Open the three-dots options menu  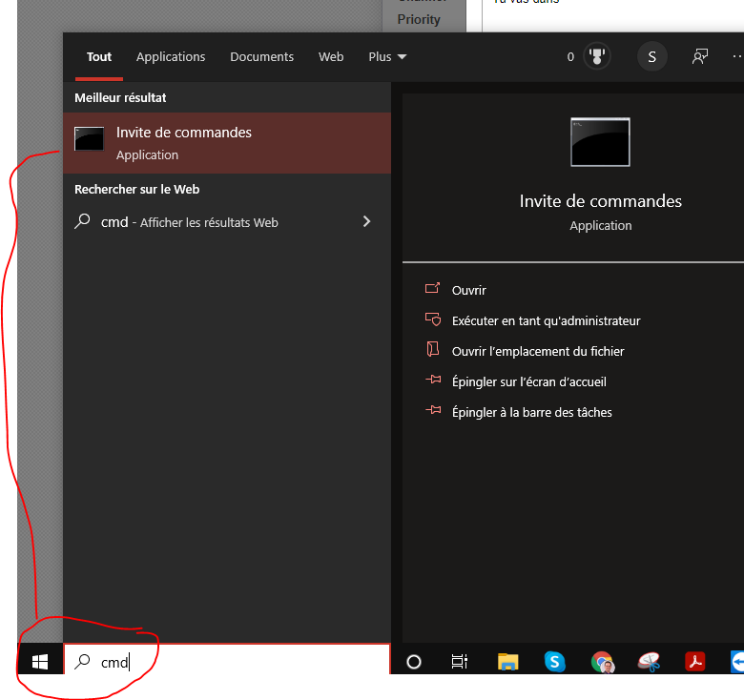(736, 57)
